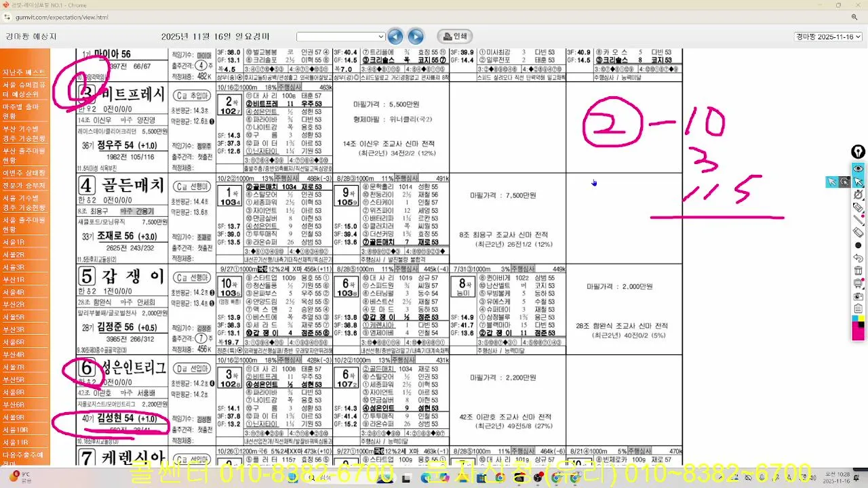Open the Epic Pen logo menu
This screenshot has height=488, width=868.
859,152
